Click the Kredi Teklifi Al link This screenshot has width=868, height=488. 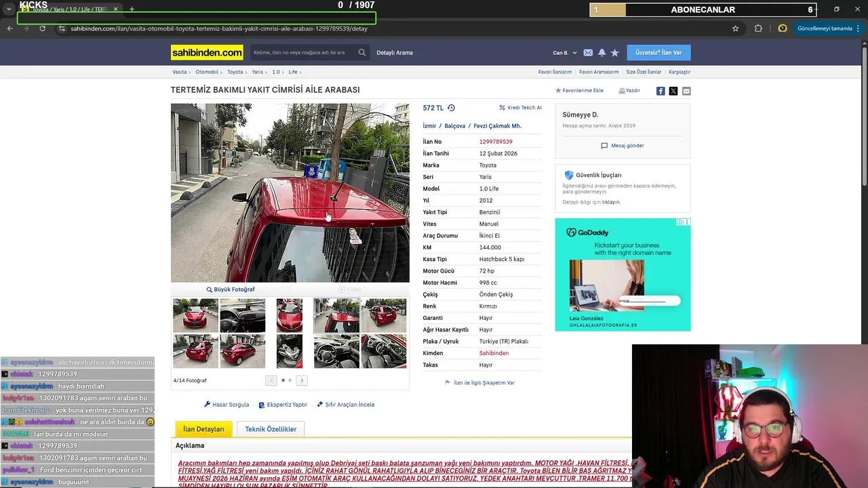520,108
